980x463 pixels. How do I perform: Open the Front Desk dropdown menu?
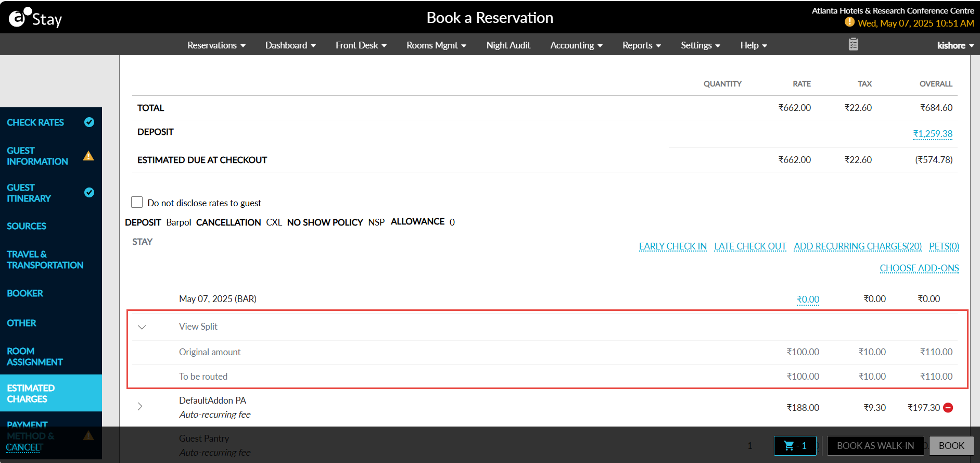tap(361, 45)
